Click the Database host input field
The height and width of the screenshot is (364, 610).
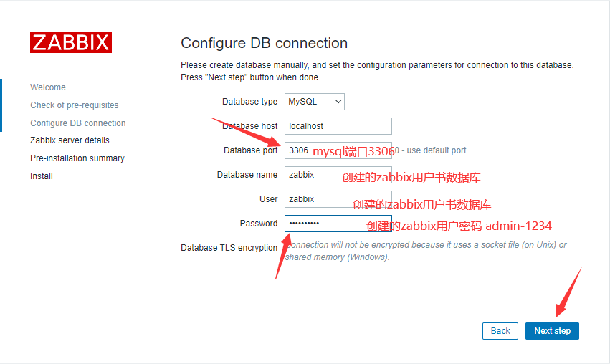pos(338,126)
